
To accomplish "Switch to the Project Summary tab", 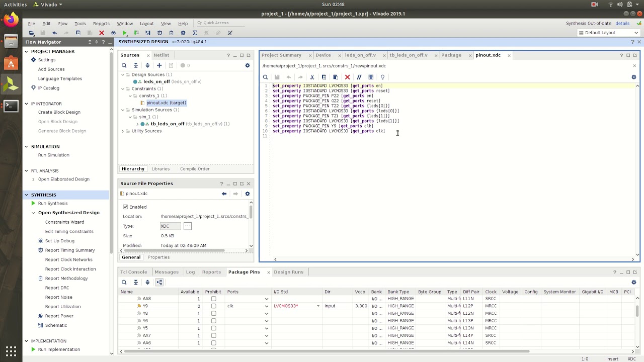I will 281,55.
